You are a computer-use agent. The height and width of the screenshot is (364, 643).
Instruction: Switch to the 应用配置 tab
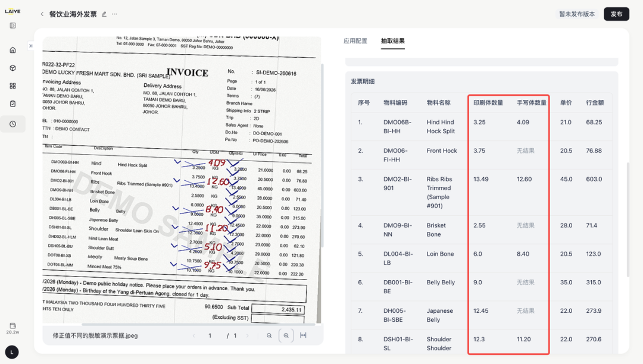[355, 41]
